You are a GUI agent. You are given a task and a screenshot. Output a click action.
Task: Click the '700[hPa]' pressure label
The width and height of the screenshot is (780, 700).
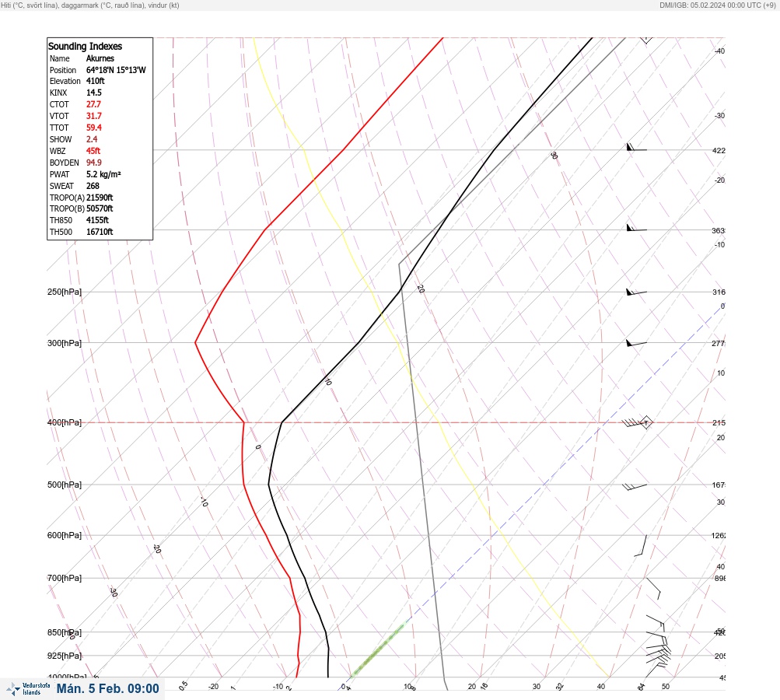(65, 578)
